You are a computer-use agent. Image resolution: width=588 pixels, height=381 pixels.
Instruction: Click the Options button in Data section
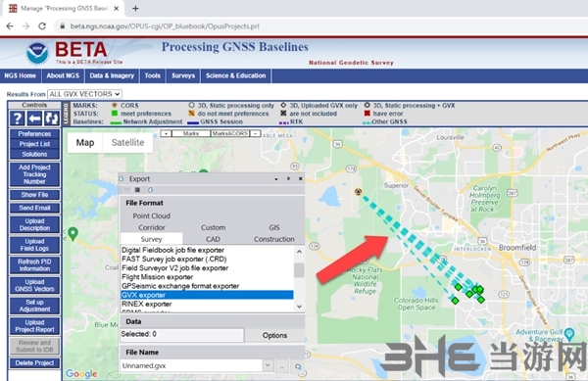[274, 335]
